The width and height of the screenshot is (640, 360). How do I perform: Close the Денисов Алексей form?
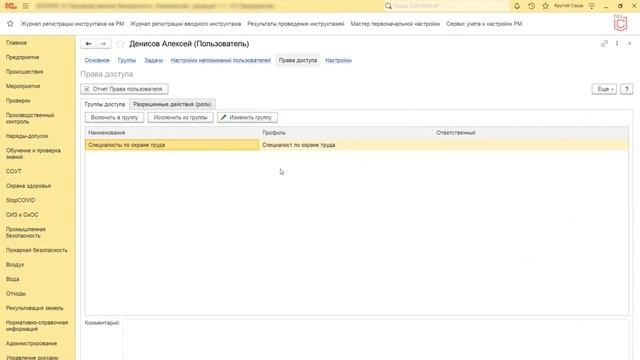click(629, 43)
